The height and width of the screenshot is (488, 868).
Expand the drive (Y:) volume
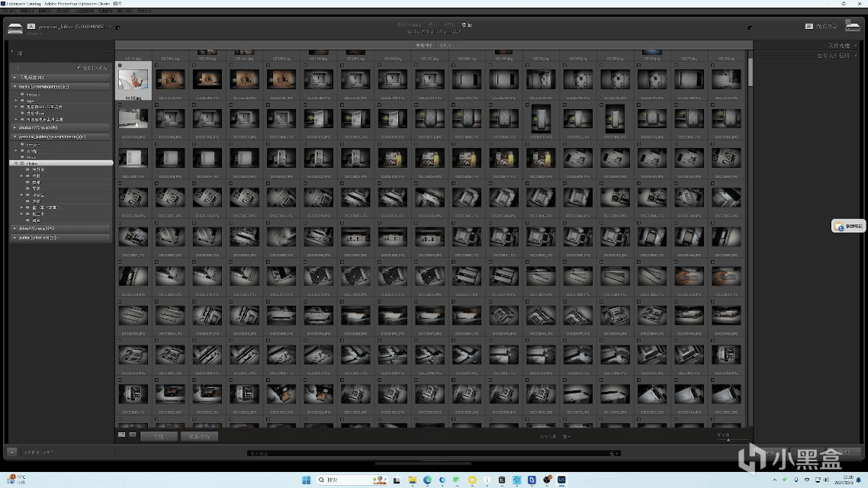tap(15, 229)
